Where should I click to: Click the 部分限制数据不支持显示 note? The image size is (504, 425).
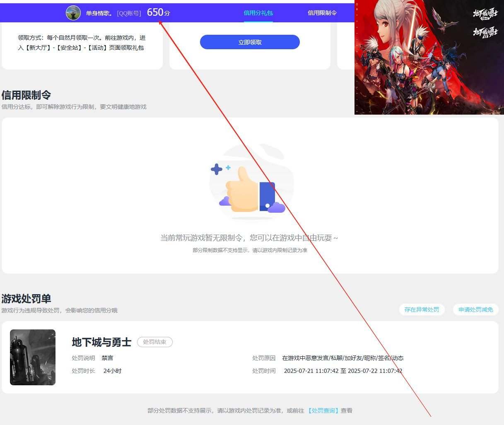click(250, 250)
